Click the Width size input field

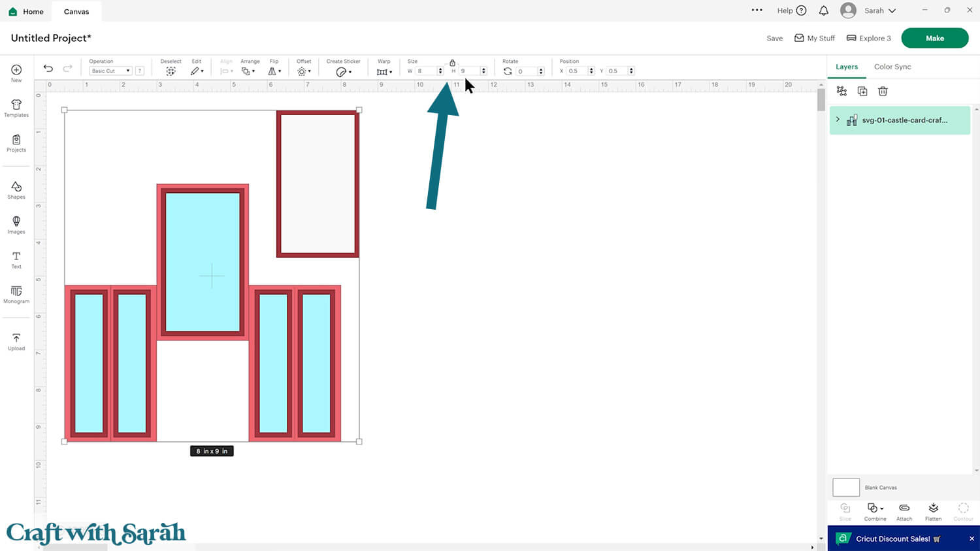coord(425,71)
